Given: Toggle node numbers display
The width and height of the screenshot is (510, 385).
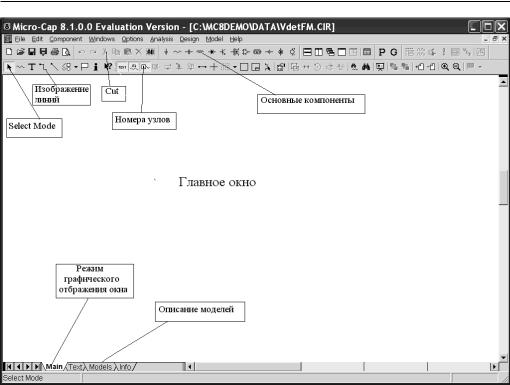Looking at the screenshot, I should 144,67.
